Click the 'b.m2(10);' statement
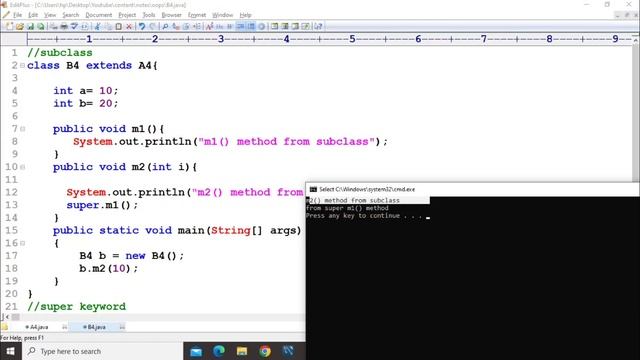Screen dimensions: 640x360 point(109,269)
